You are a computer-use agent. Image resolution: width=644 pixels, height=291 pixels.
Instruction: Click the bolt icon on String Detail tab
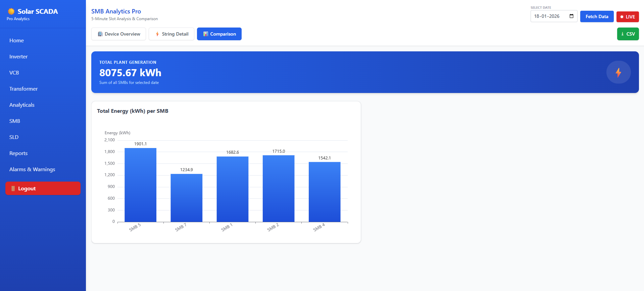pyautogui.click(x=157, y=34)
